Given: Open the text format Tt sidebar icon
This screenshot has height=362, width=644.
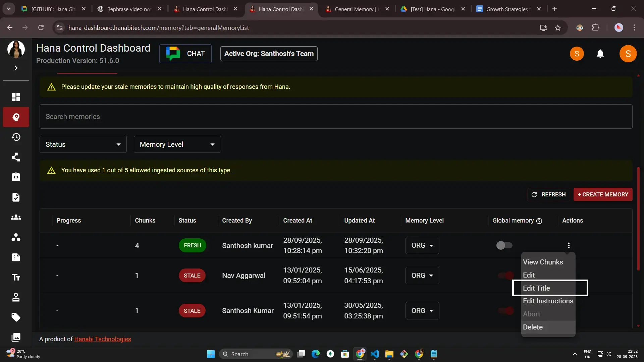Looking at the screenshot, I should tap(16, 277).
